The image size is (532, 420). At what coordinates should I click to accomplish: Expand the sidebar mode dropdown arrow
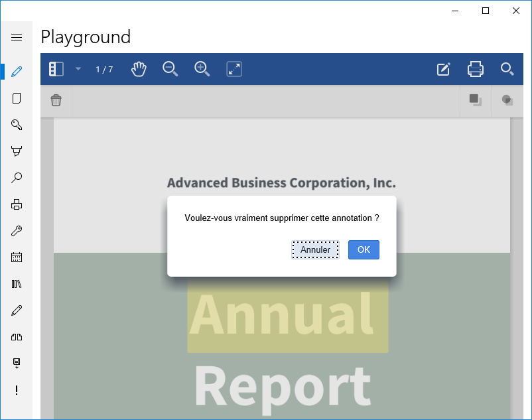pyautogui.click(x=78, y=69)
